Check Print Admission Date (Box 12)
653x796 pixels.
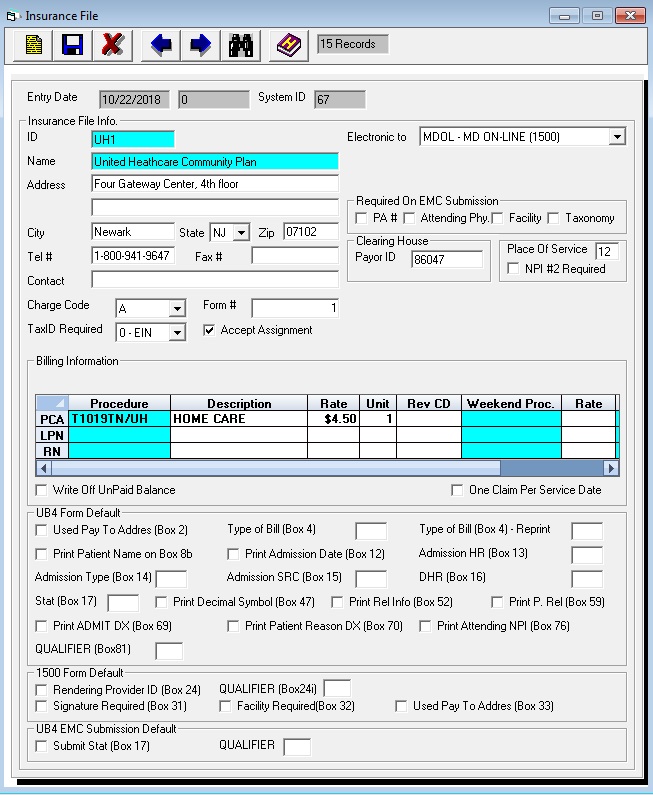click(233, 554)
